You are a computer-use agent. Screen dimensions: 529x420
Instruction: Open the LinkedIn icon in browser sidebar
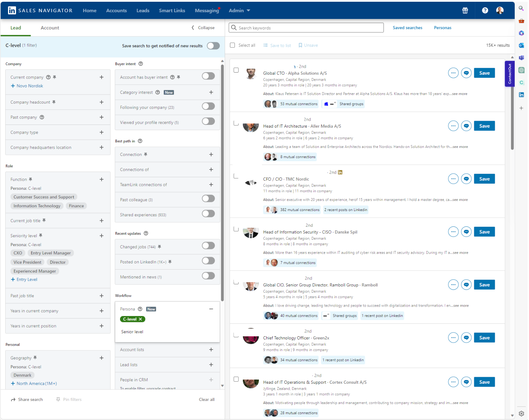[x=521, y=95]
